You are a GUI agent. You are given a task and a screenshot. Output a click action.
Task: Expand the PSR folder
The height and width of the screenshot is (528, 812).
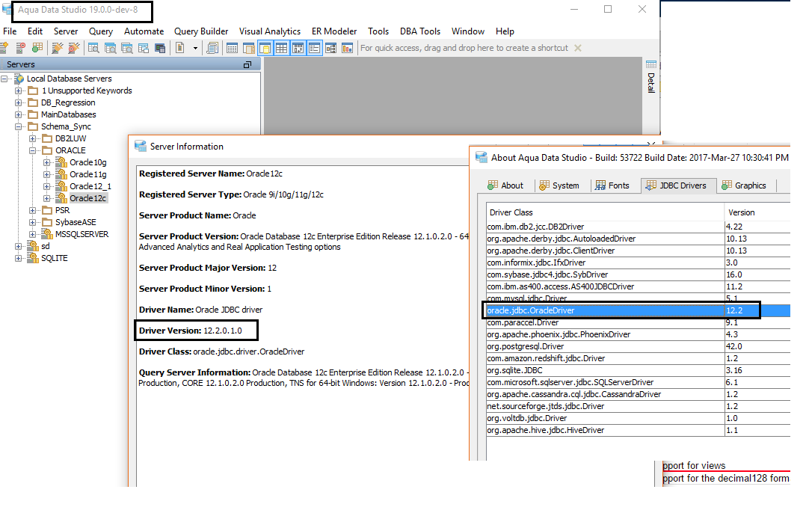point(33,210)
